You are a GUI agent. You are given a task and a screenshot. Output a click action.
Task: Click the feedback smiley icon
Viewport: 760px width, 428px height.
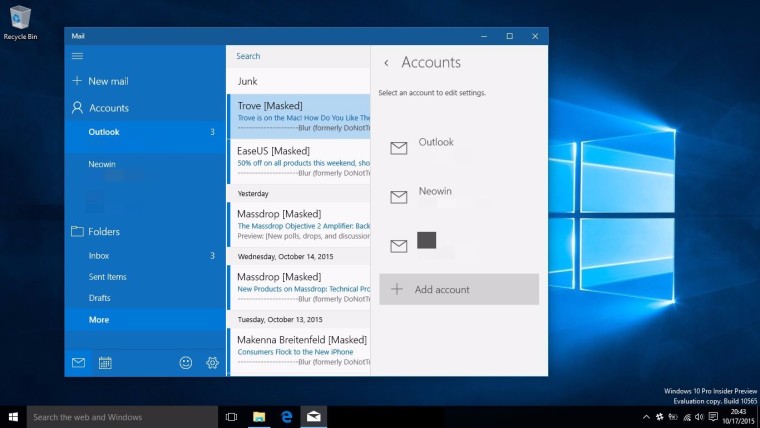pyautogui.click(x=186, y=363)
